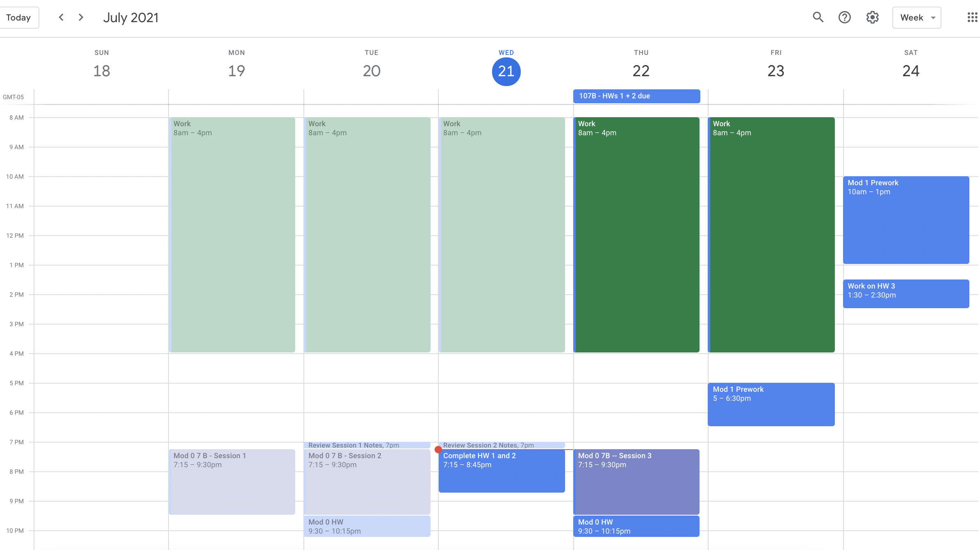Open Saturday's Mod 1 Prework 10am event
The image size is (980, 550).
[x=906, y=220]
